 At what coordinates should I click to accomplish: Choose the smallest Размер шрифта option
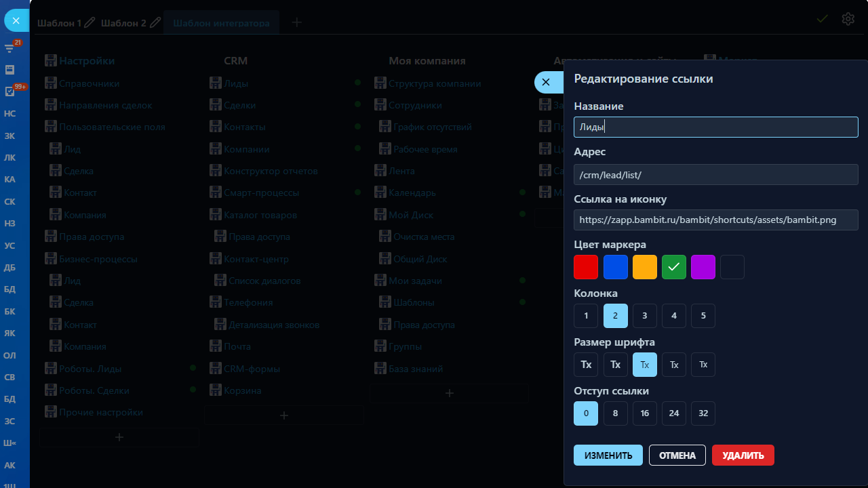(703, 365)
